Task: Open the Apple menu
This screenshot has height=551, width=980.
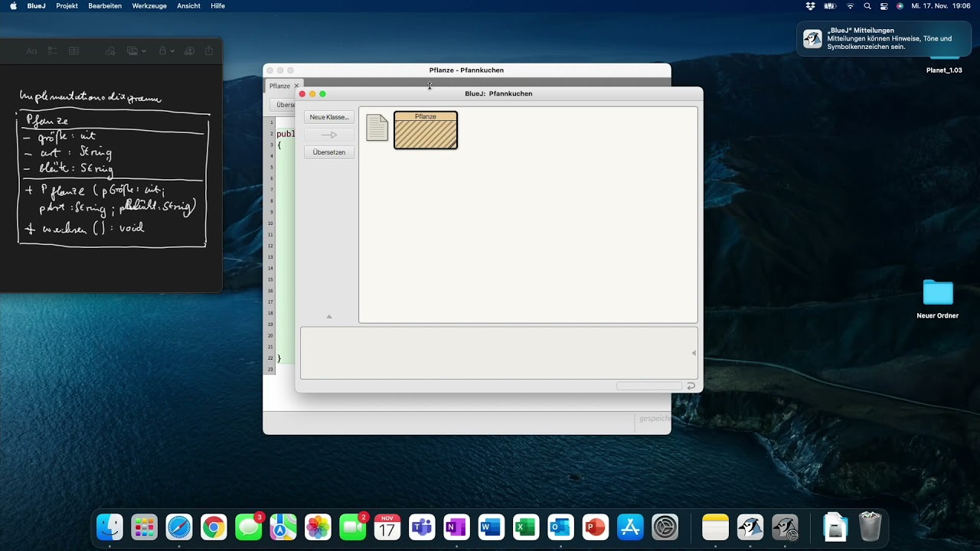Action: pos(13,6)
